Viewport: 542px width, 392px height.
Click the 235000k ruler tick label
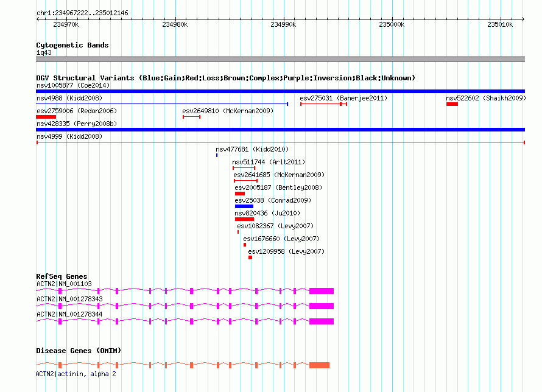(392, 24)
